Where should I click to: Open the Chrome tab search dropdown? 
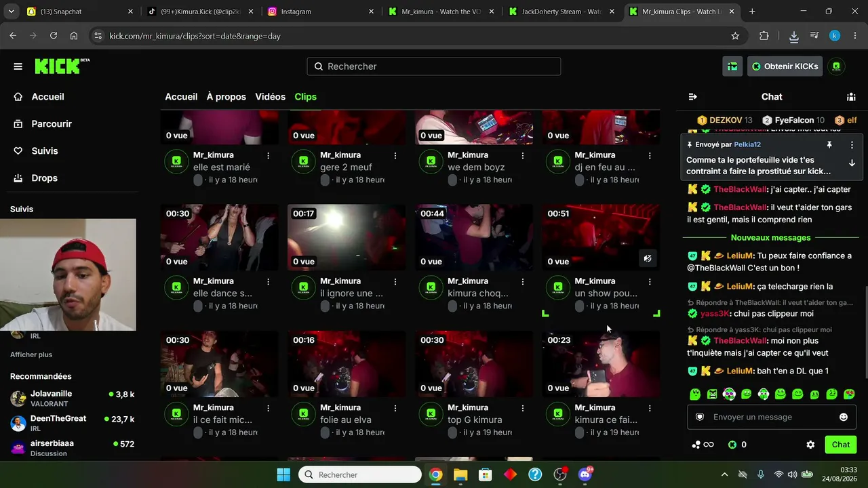pos(11,12)
